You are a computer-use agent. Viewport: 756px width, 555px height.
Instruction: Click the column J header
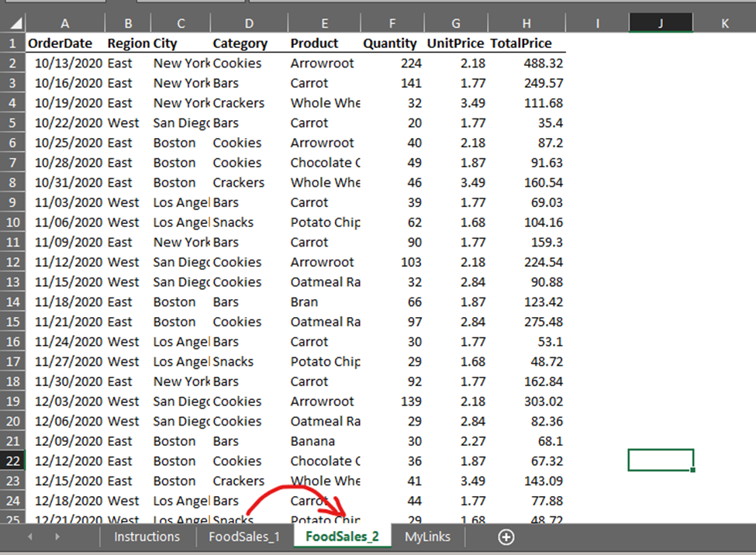click(661, 22)
